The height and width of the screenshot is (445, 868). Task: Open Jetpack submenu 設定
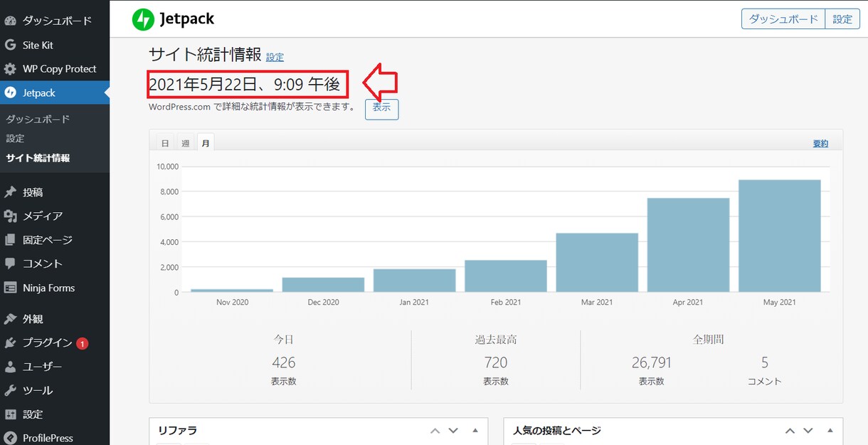point(15,138)
